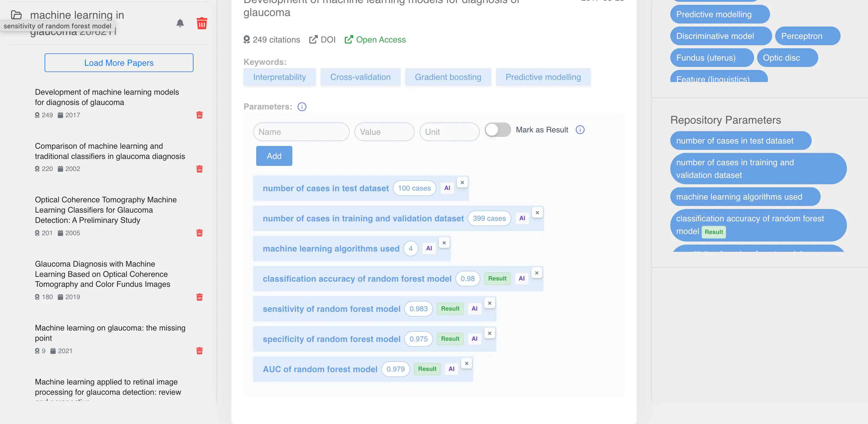This screenshot has width=868, height=424.
Task: Toggle the Mark as Result switch
Action: click(498, 130)
